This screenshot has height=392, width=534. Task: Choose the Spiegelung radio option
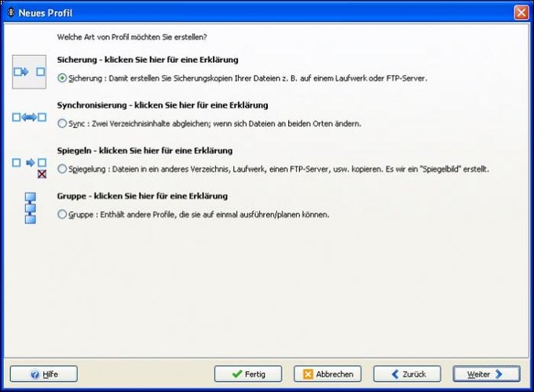click(x=62, y=169)
